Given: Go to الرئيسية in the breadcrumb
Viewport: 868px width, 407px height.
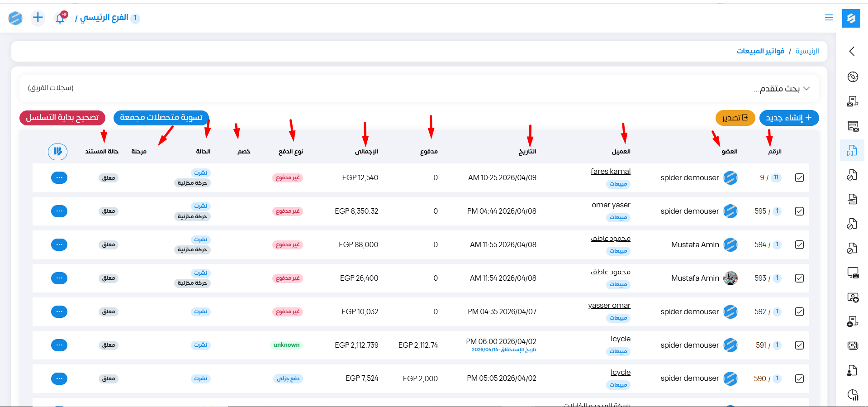Looking at the screenshot, I should [x=807, y=51].
